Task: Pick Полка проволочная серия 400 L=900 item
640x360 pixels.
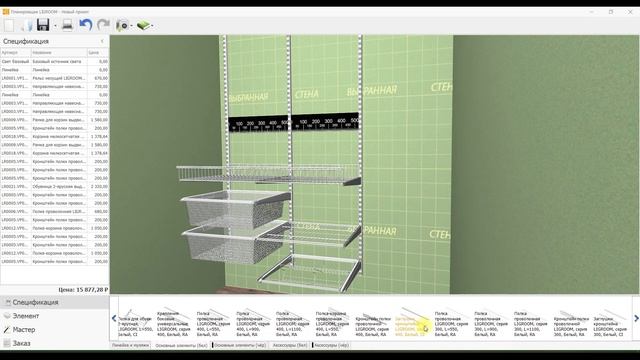Action: pyautogui.click(x=253, y=322)
